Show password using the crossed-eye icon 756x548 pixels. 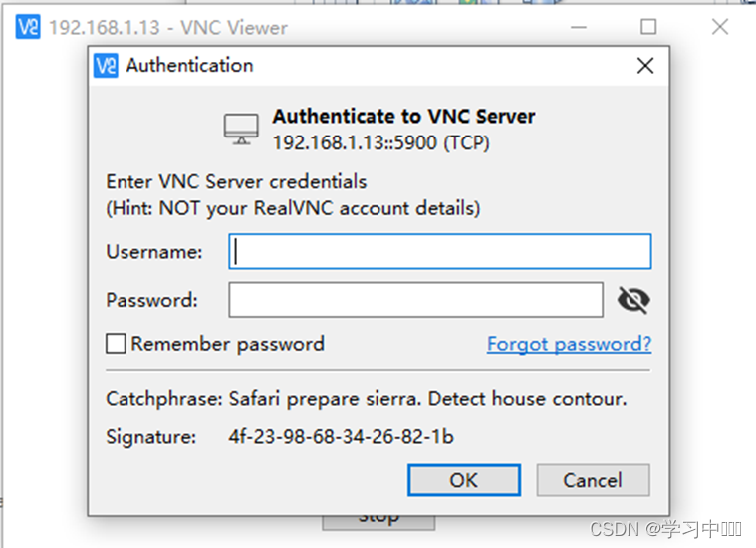point(633,300)
